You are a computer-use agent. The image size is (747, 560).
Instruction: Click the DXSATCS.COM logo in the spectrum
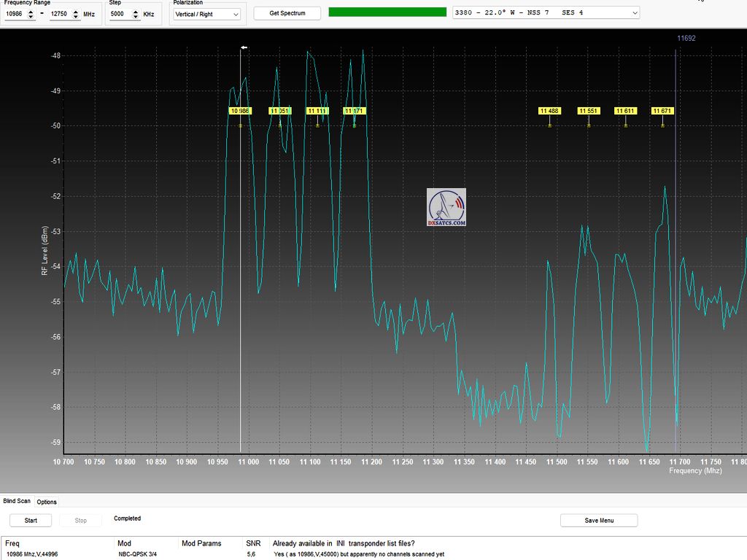point(446,207)
